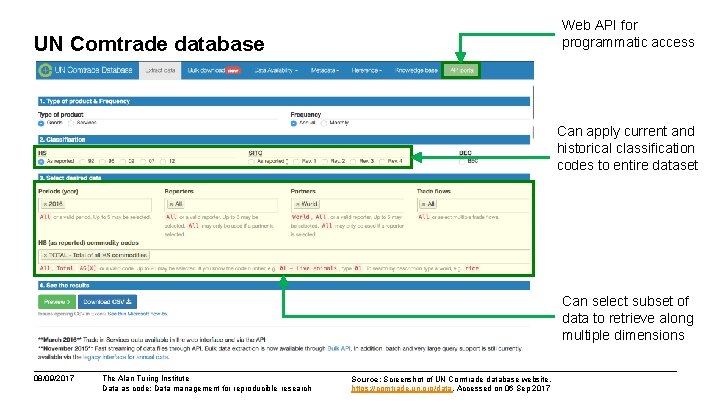Select HS 07 classification
Image resolution: width=720 pixels, height=405 pixels.
(x=143, y=162)
